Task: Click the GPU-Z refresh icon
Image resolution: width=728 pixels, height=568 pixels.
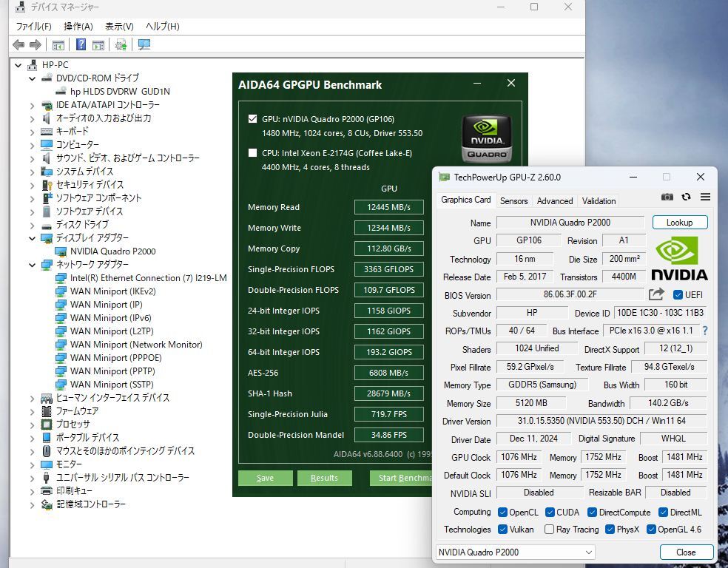Action: coord(686,197)
